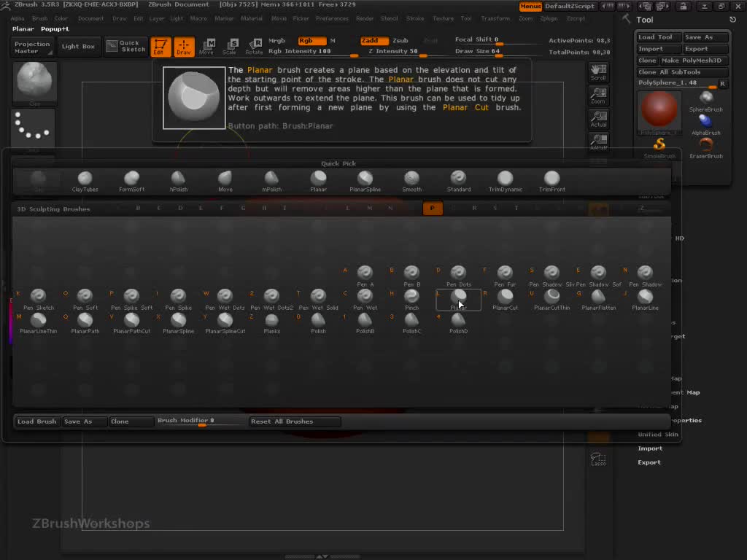Select the Pen A brush
This screenshot has height=560, width=747.
pos(365,276)
